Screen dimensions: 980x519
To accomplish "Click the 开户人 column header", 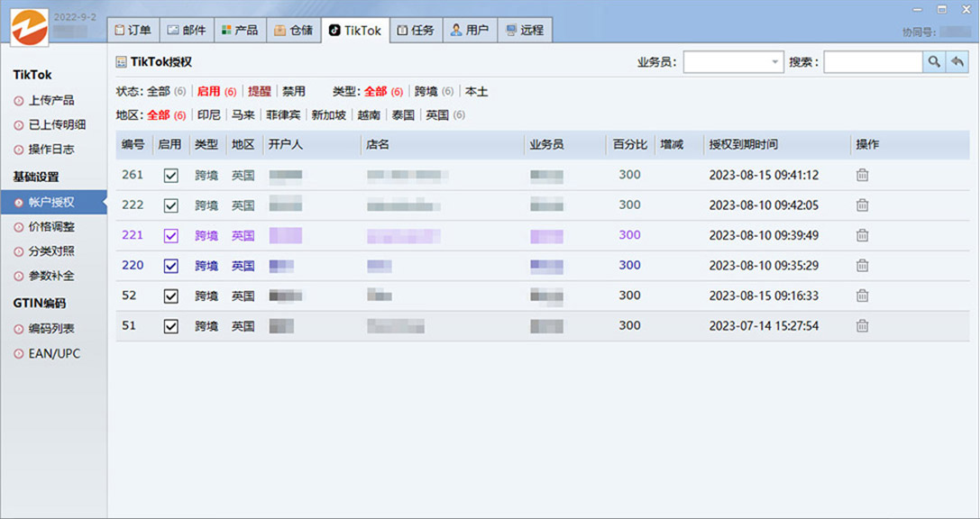I will [286, 144].
